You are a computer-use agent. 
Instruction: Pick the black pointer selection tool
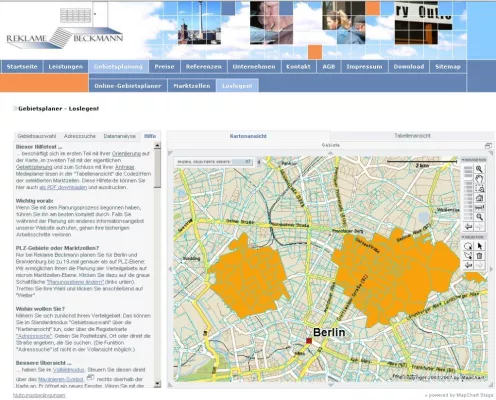point(479,246)
